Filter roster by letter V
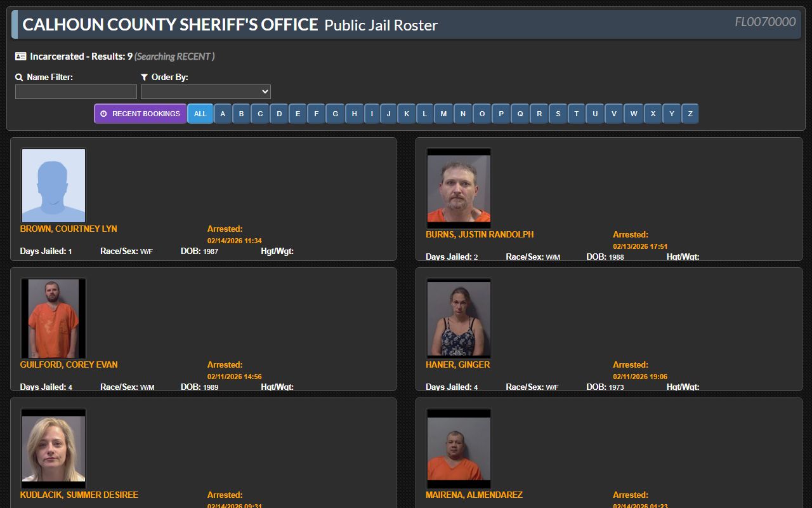 pos(614,114)
